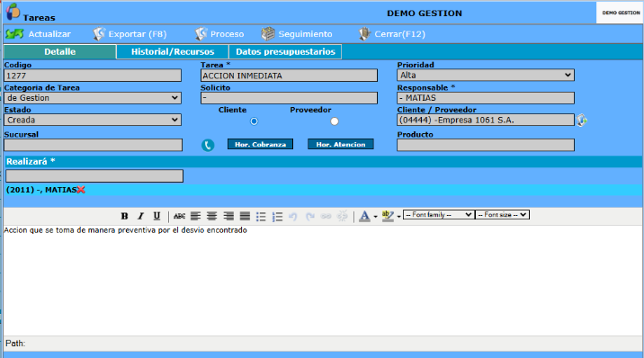Open the Font family dropdown
This screenshot has width=644, height=358.
(438, 215)
